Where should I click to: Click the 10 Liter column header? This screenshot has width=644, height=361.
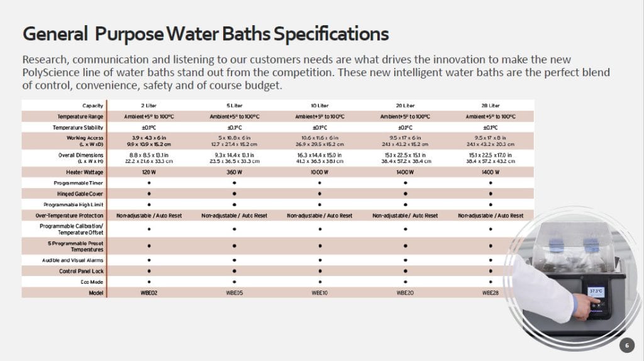(x=319, y=105)
